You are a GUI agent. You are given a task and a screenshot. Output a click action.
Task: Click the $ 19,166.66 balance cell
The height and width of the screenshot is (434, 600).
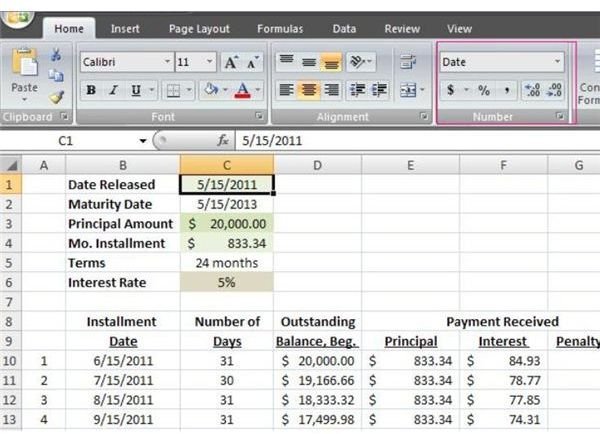click(318, 380)
